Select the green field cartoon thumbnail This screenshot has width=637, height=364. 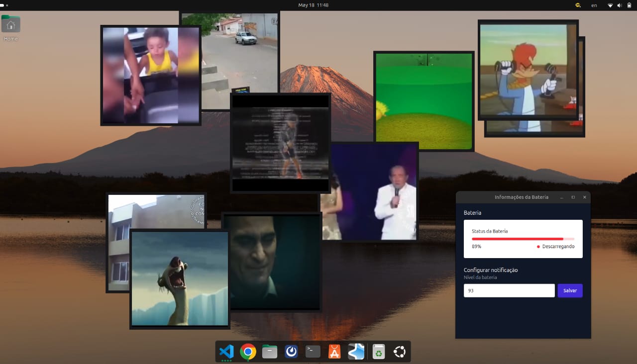pyautogui.click(x=424, y=101)
